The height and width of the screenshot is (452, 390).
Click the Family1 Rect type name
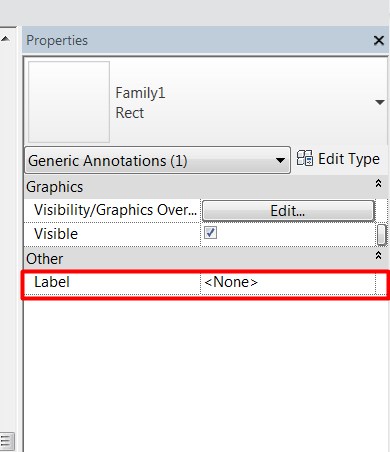click(x=140, y=103)
